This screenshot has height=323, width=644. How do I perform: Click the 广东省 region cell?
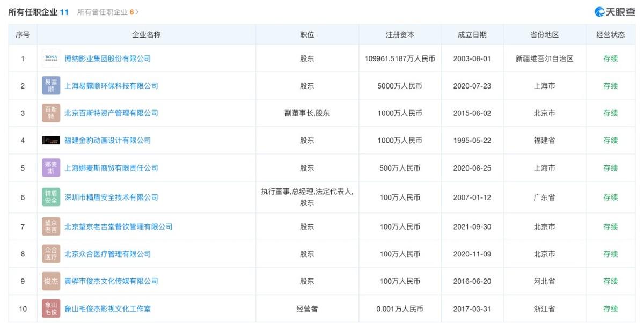545,197
